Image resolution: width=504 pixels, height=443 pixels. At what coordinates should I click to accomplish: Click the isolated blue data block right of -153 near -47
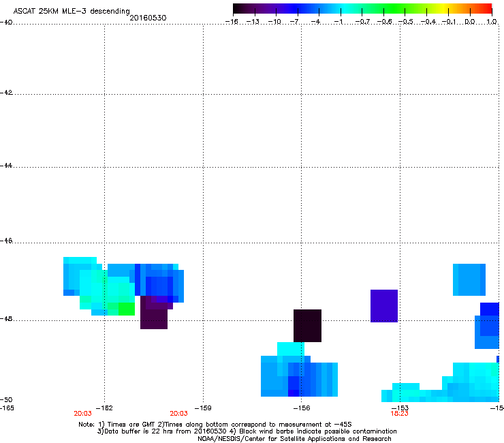(469, 279)
